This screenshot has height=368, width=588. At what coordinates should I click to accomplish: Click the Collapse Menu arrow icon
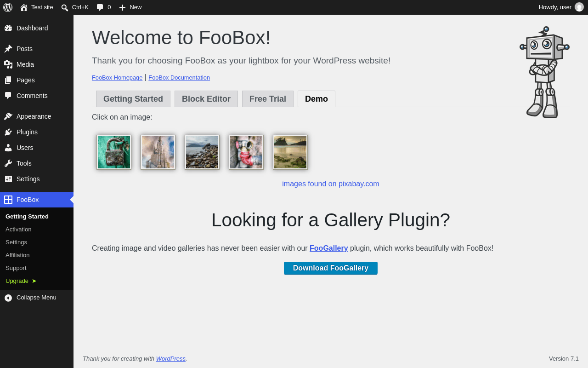(x=8, y=298)
